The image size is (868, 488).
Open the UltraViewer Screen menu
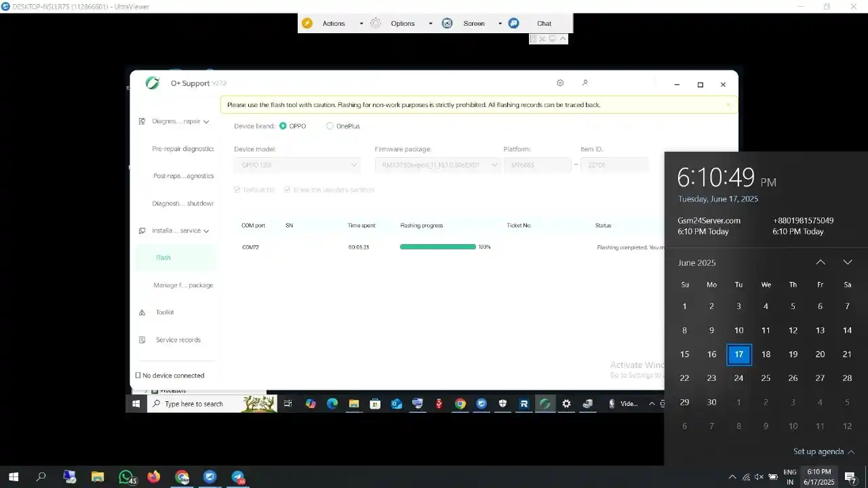pos(474,23)
